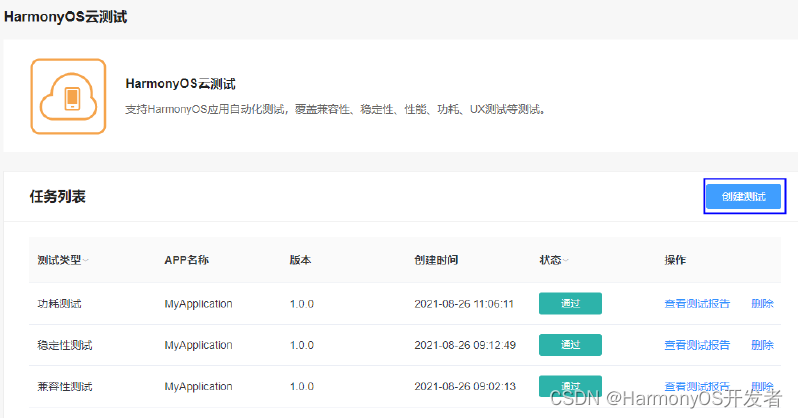798x418 pixels.
Task: Select the 功耗测试 test type cell
Action: (x=59, y=304)
